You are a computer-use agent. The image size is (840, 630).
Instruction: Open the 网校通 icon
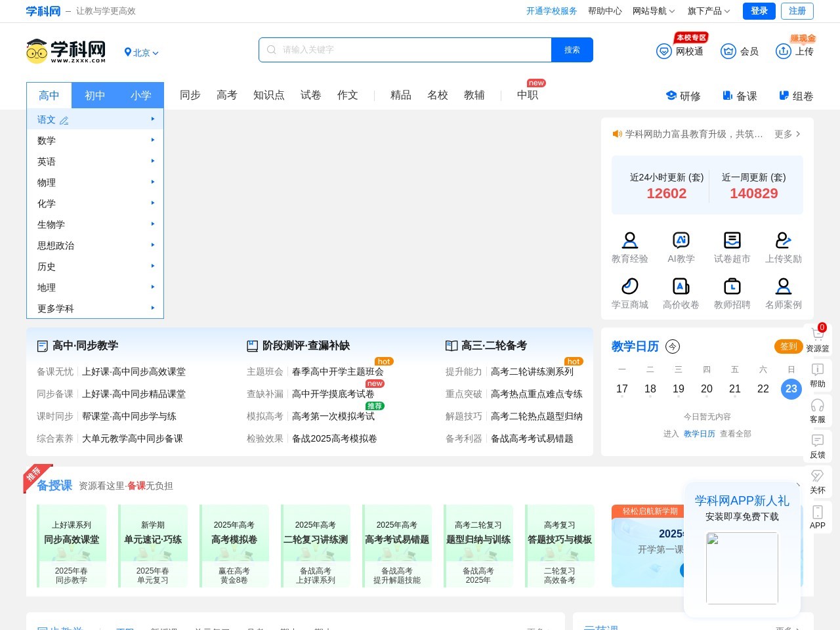[x=664, y=51]
